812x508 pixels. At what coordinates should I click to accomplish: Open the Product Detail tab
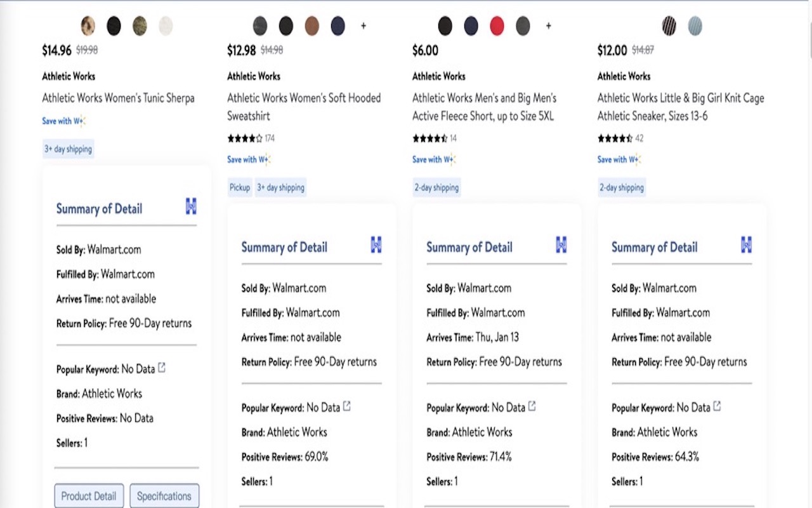pos(89,496)
